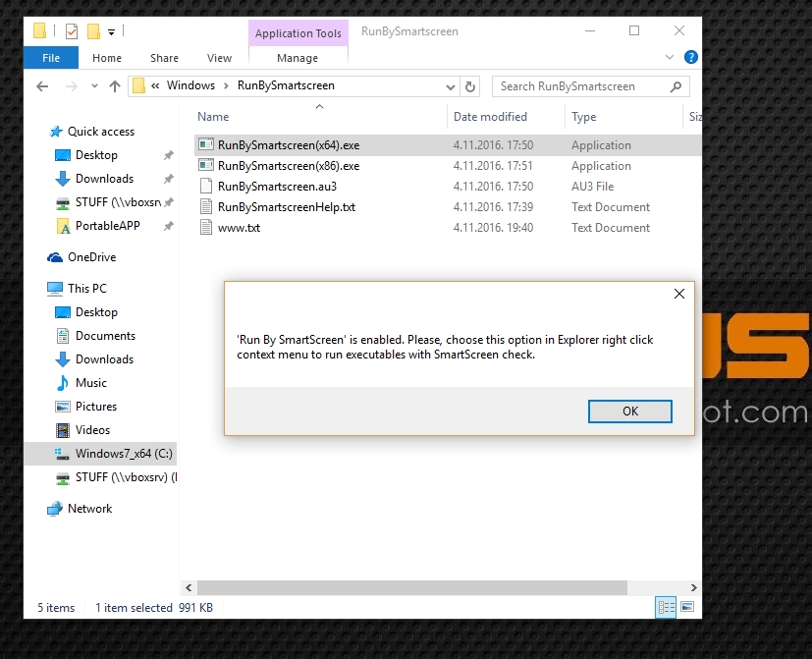Sort by the Name column header
This screenshot has width=812, height=659.
pos(319,117)
